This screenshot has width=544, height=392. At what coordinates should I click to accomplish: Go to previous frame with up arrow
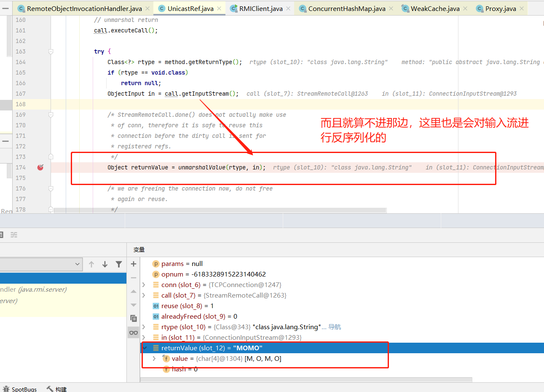(x=91, y=264)
